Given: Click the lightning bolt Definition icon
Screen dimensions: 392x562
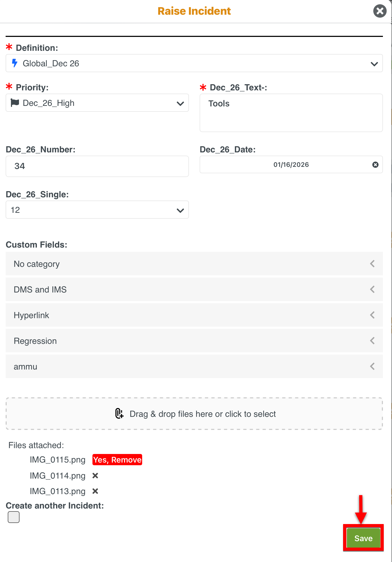Looking at the screenshot, I should (15, 63).
